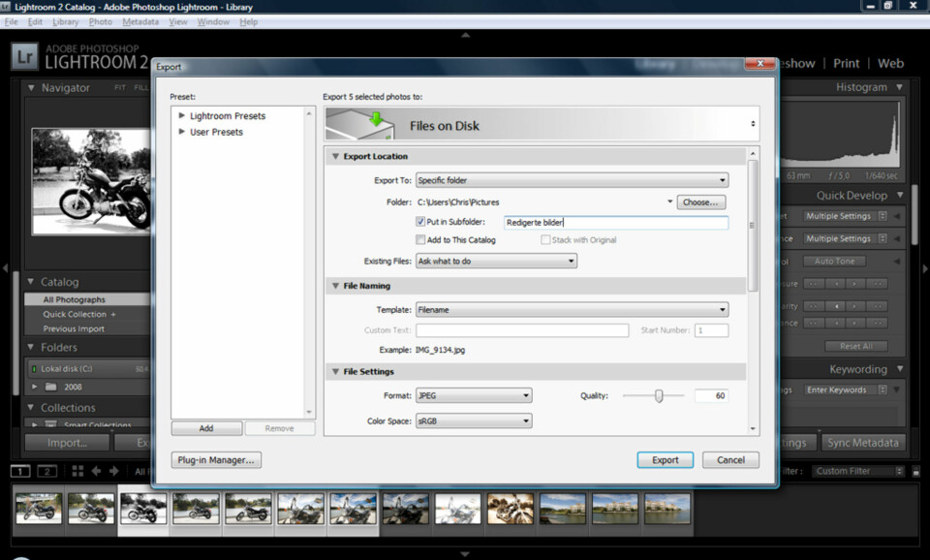Click the Import... button

67,443
